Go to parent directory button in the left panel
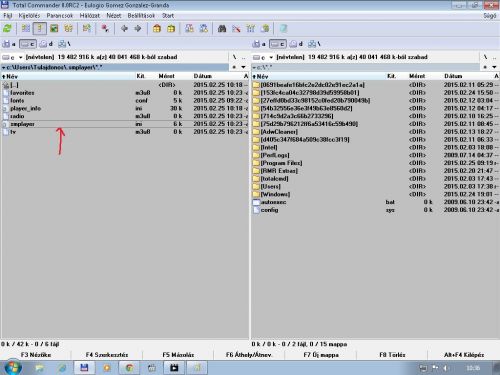Viewport: 500px width, 375px height. point(244,57)
